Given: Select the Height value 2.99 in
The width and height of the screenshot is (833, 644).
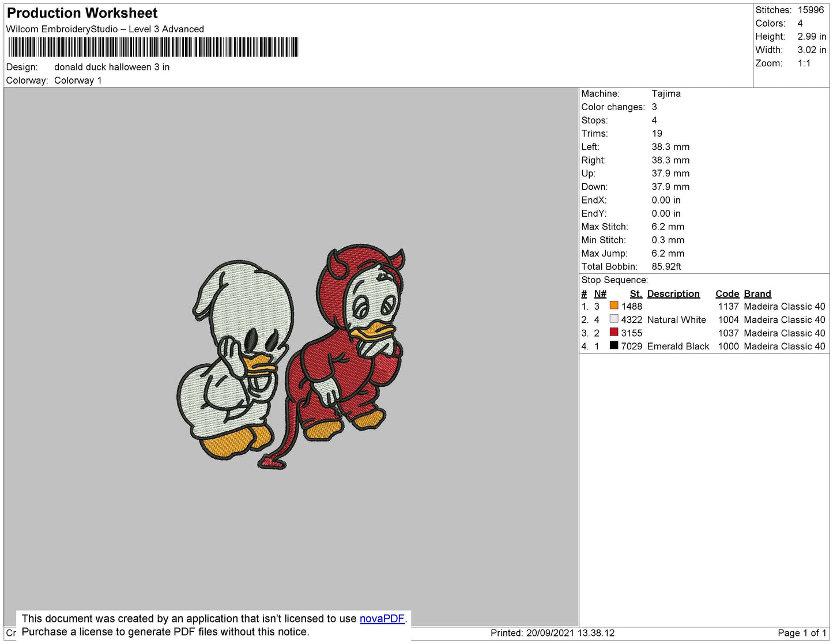Looking at the screenshot, I should click(x=812, y=36).
